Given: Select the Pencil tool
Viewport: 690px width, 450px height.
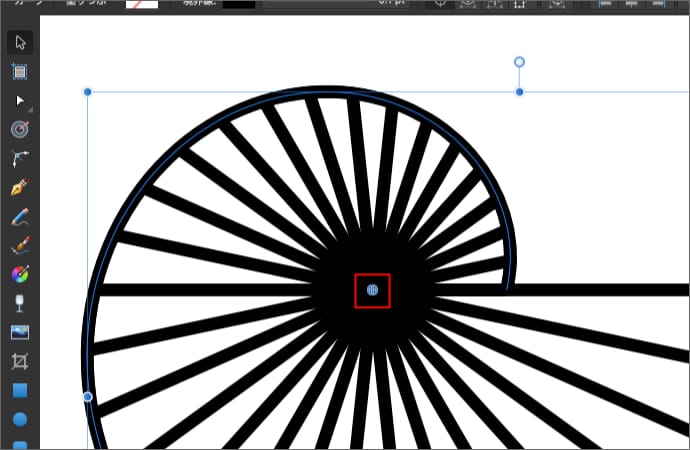Looking at the screenshot, I should [x=20, y=216].
